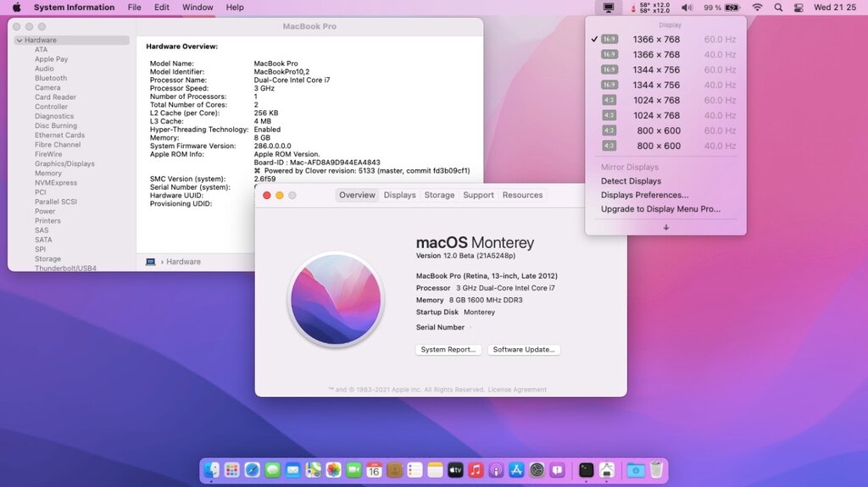Switch to the Storage tab
868x487 pixels.
coord(439,195)
